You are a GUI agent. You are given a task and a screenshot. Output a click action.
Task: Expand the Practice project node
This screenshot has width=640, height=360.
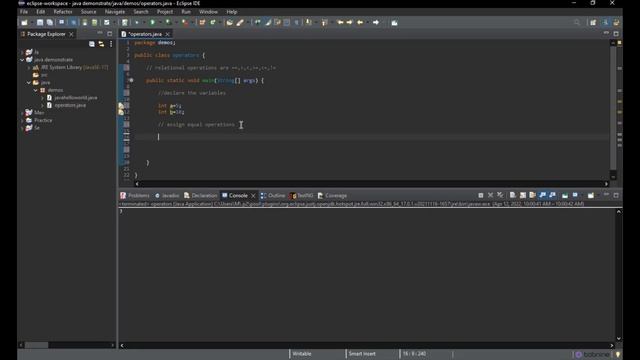[22, 120]
